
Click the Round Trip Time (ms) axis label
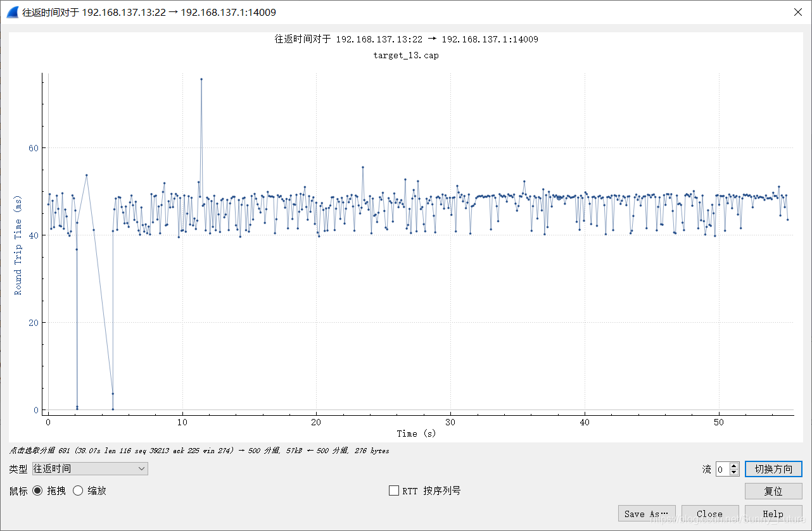[x=18, y=245]
